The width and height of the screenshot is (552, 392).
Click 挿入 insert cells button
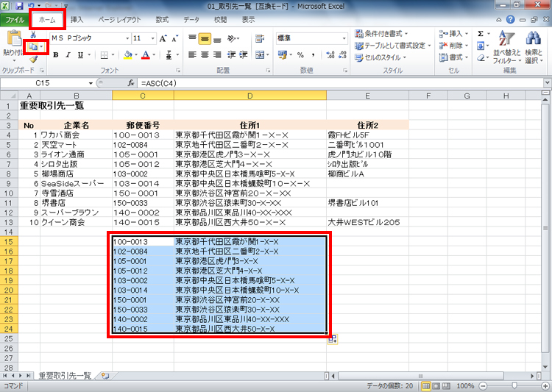454,34
